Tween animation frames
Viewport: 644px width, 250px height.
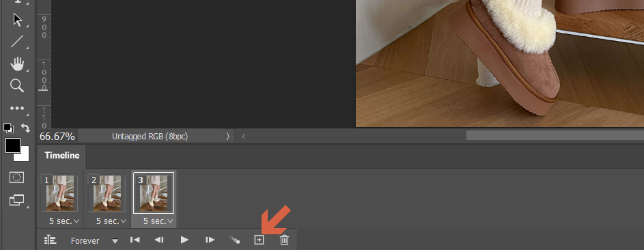tap(234, 240)
